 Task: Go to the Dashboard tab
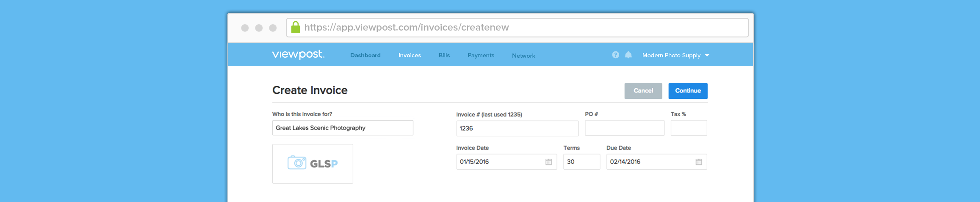click(365, 55)
